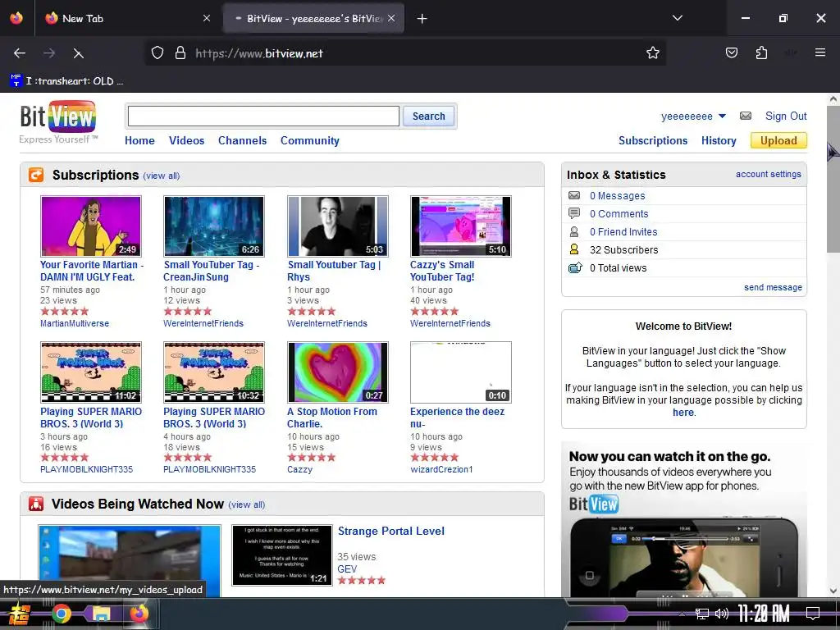Open the Small Youtuber Tag Rhys thumbnail
The width and height of the screenshot is (840, 630).
point(337,226)
